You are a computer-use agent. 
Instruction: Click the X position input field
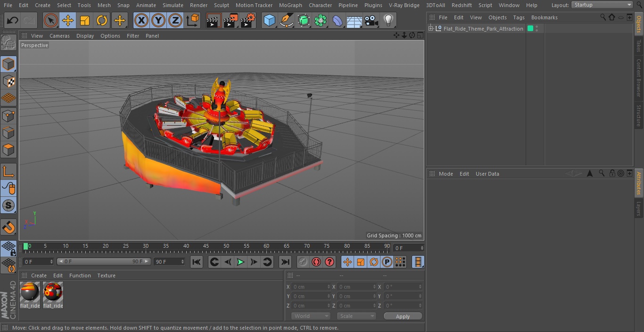311,287
